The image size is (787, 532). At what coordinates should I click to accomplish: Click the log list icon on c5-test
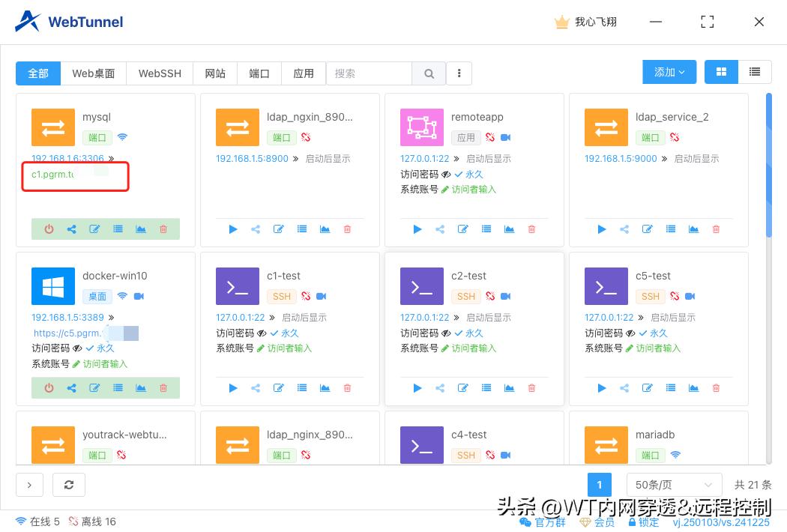click(x=670, y=387)
